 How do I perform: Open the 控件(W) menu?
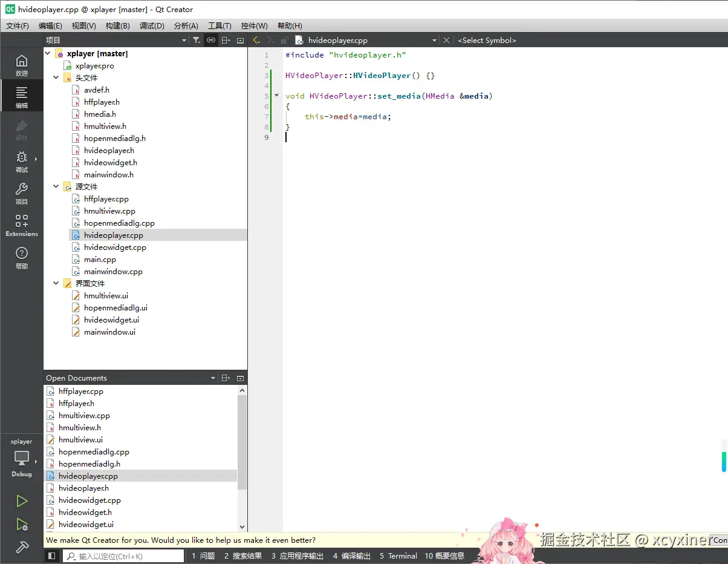[254, 25]
